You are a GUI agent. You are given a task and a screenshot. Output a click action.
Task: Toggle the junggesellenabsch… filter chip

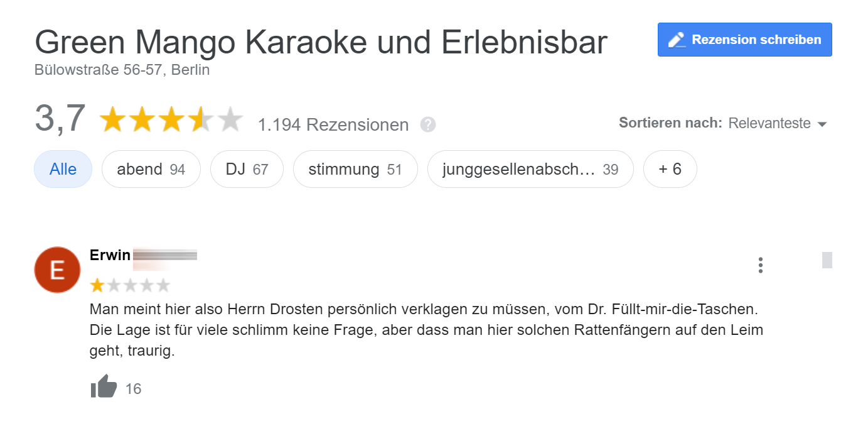tap(530, 169)
